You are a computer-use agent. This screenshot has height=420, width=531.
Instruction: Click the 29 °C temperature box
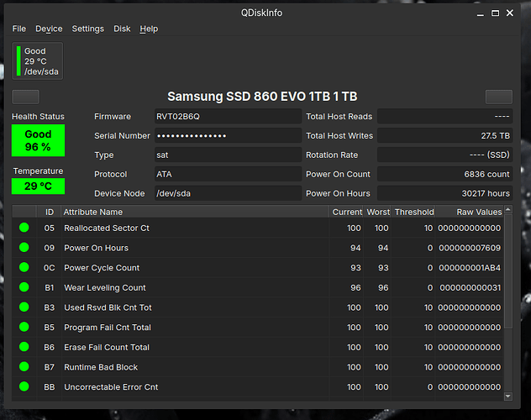pyautogui.click(x=39, y=186)
